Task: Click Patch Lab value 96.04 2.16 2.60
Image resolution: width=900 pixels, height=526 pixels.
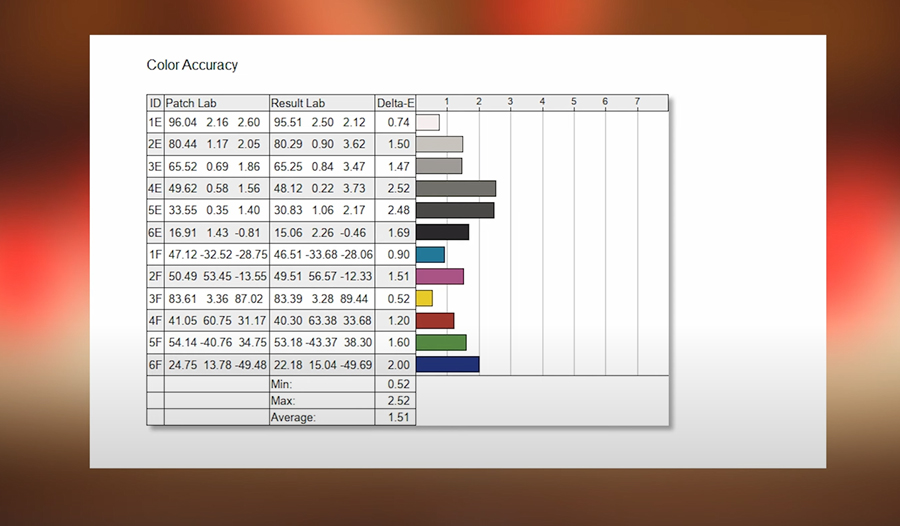Action: click(214, 122)
